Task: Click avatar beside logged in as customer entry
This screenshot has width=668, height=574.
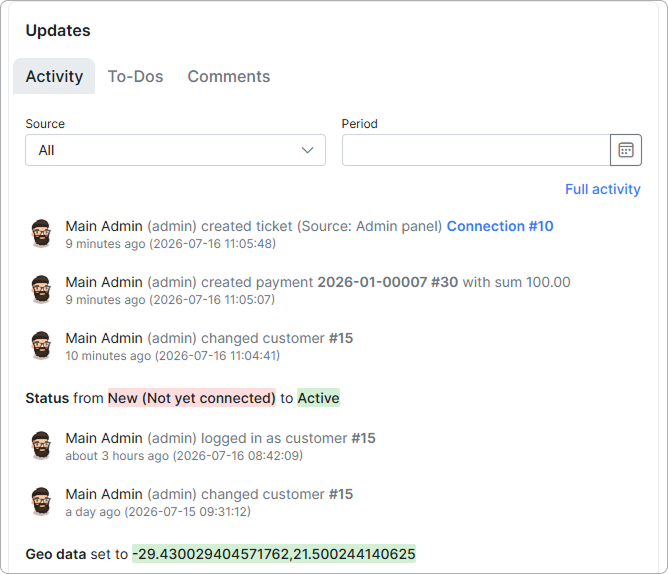Action: coord(41,445)
